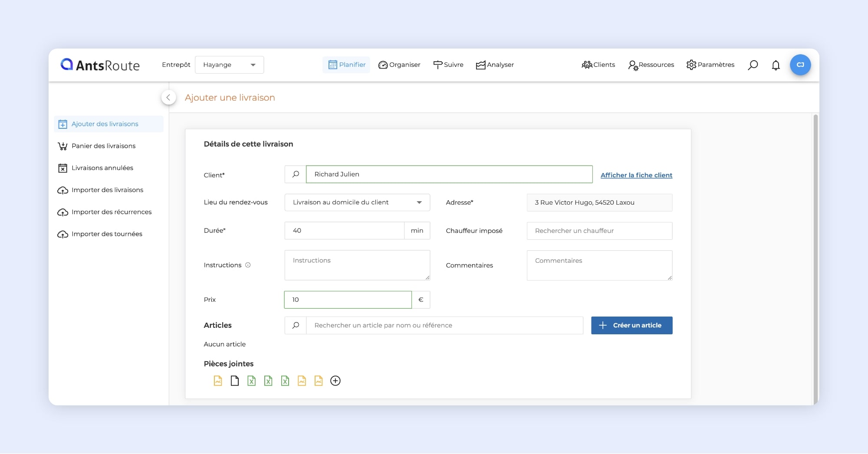Open the Analyser tab
The image size is (868, 454).
[495, 65]
